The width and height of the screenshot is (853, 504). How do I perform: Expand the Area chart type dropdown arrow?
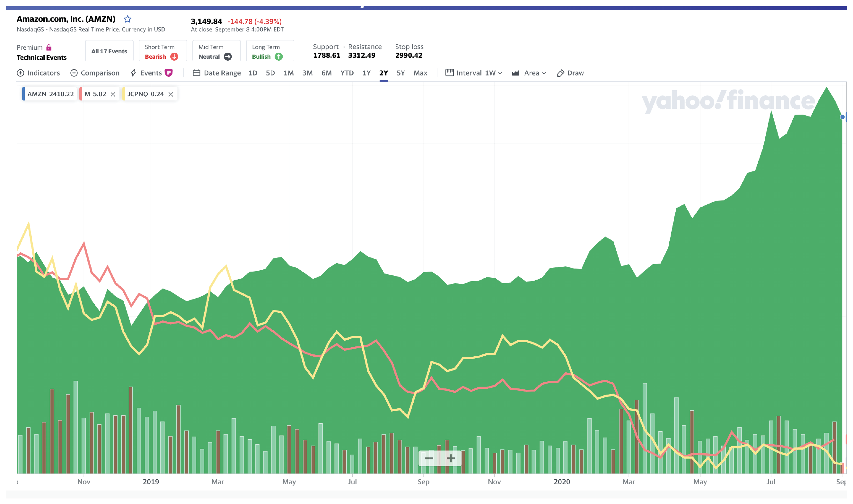pyautogui.click(x=544, y=74)
